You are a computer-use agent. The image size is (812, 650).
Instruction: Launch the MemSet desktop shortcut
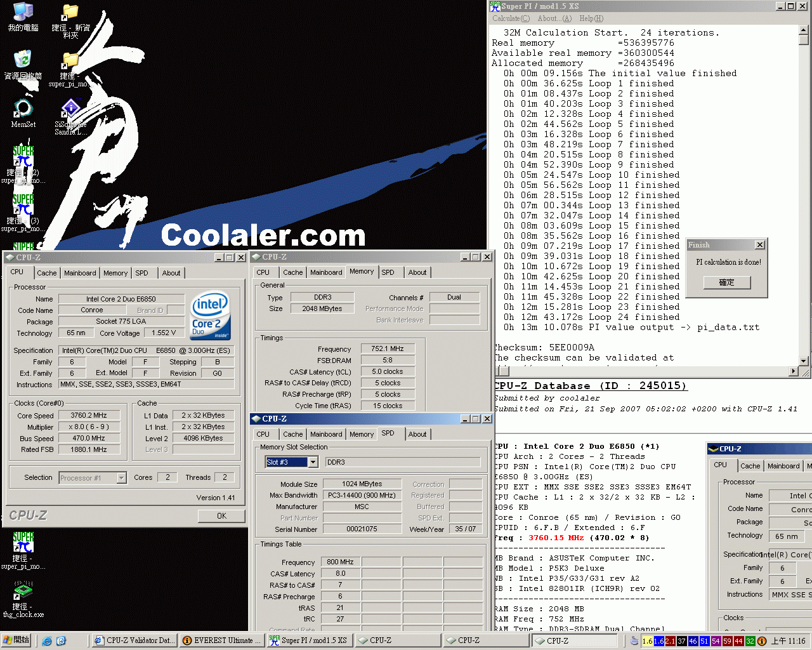23,114
